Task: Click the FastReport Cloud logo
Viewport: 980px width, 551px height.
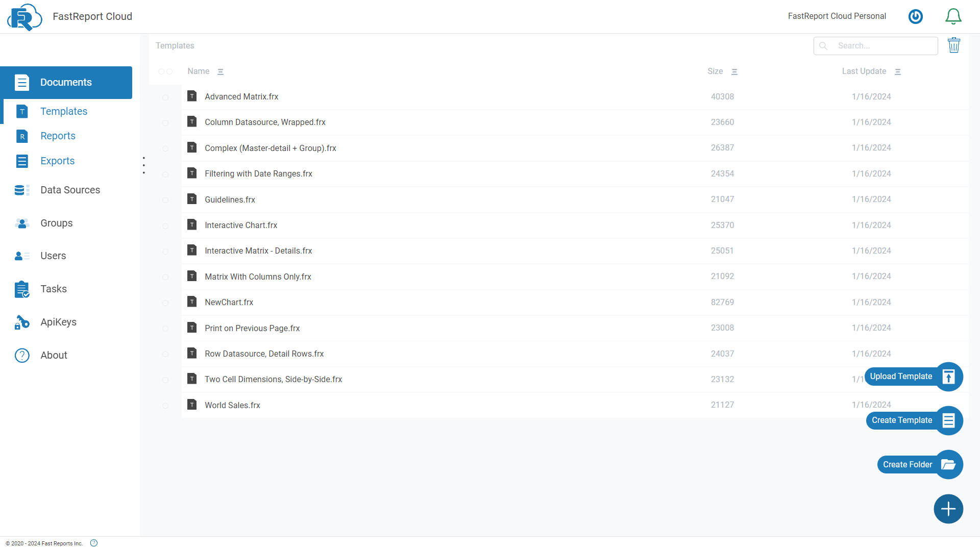Action: [24, 17]
